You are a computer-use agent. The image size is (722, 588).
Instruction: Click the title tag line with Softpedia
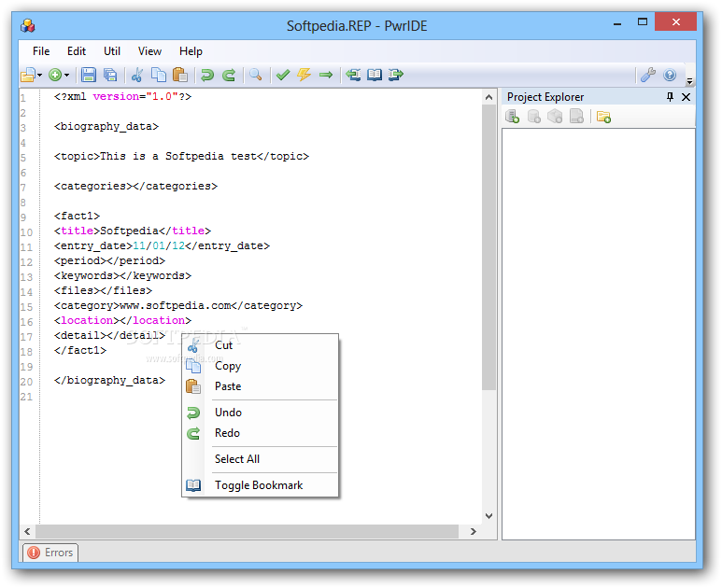(133, 231)
